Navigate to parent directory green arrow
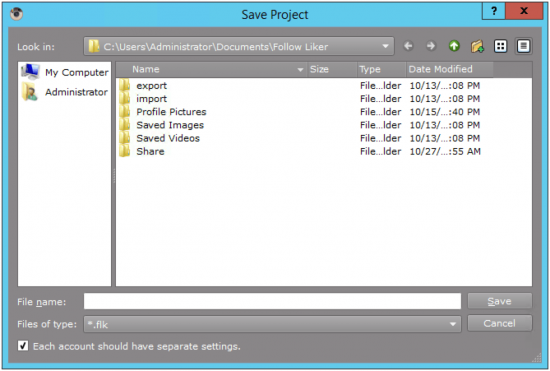This screenshot has height=371, width=550. 454,46
